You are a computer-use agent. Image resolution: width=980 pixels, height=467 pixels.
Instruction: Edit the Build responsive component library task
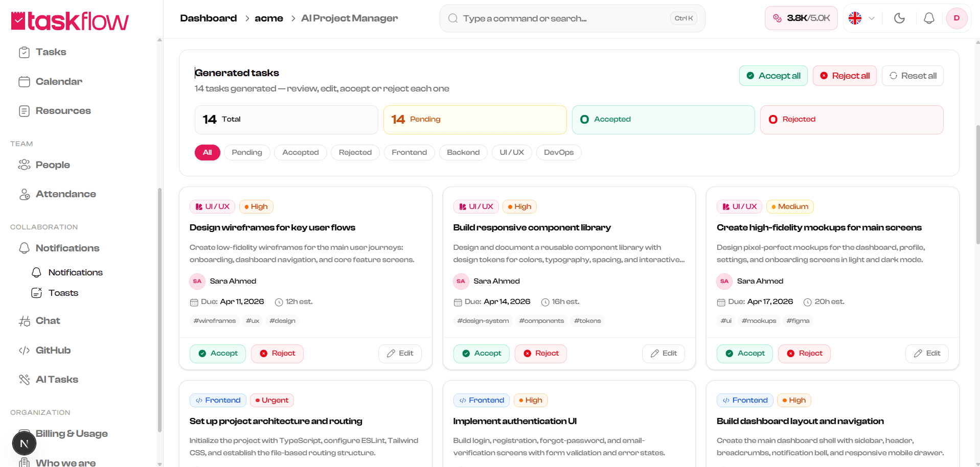(x=664, y=354)
